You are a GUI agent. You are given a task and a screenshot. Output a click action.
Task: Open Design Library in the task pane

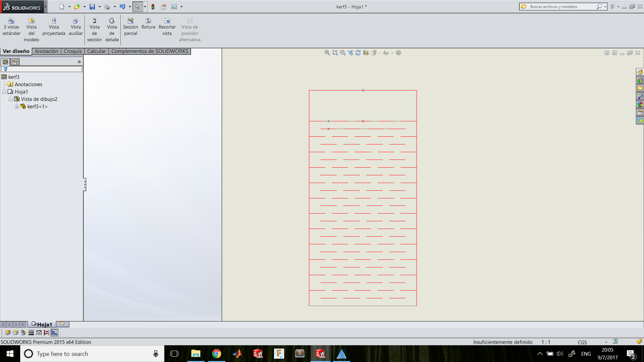point(640,80)
